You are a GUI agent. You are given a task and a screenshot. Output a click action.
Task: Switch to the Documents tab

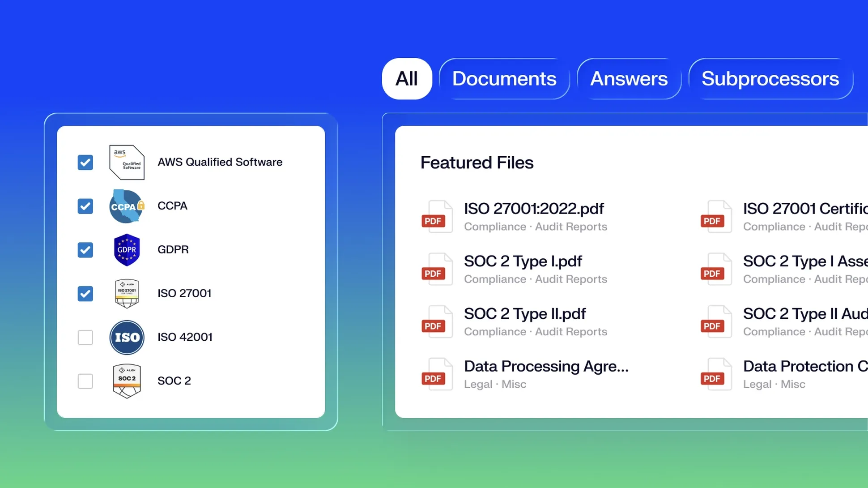(504, 79)
